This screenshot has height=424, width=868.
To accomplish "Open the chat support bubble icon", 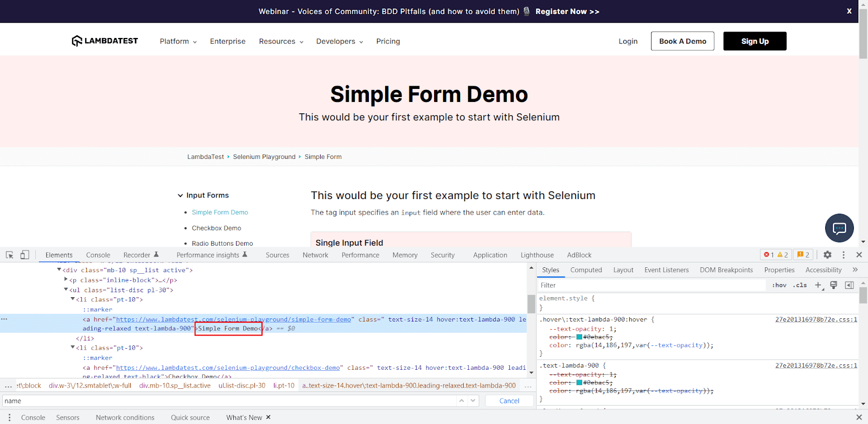I will pyautogui.click(x=839, y=228).
